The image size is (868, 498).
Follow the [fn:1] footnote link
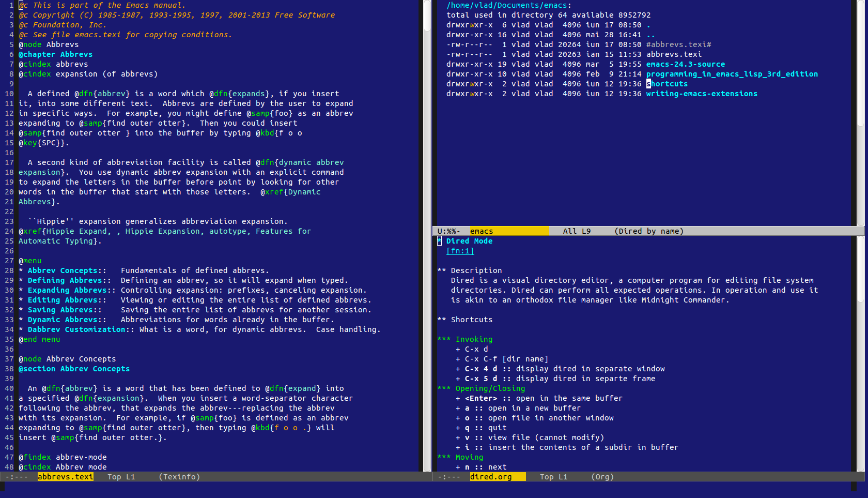[x=460, y=251]
